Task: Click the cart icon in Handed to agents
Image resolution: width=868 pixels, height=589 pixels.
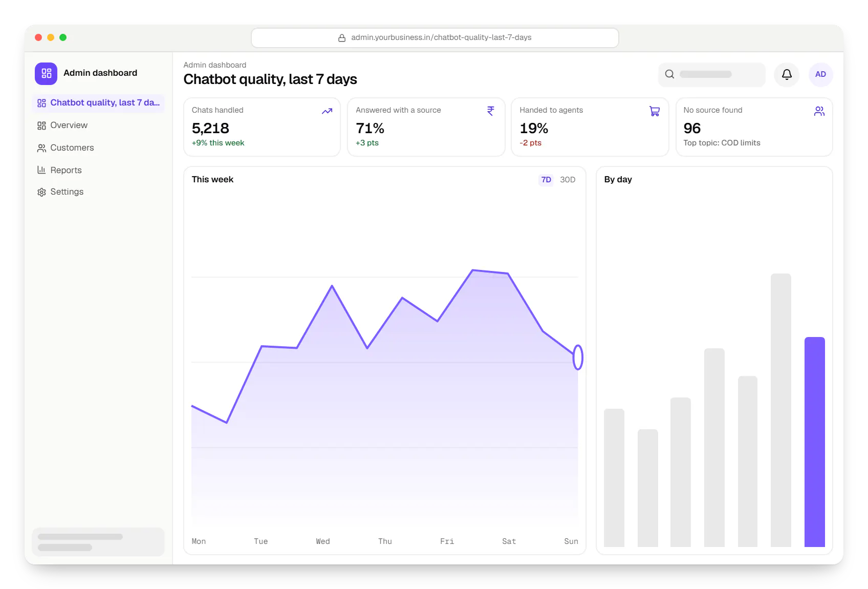Action: 655,111
